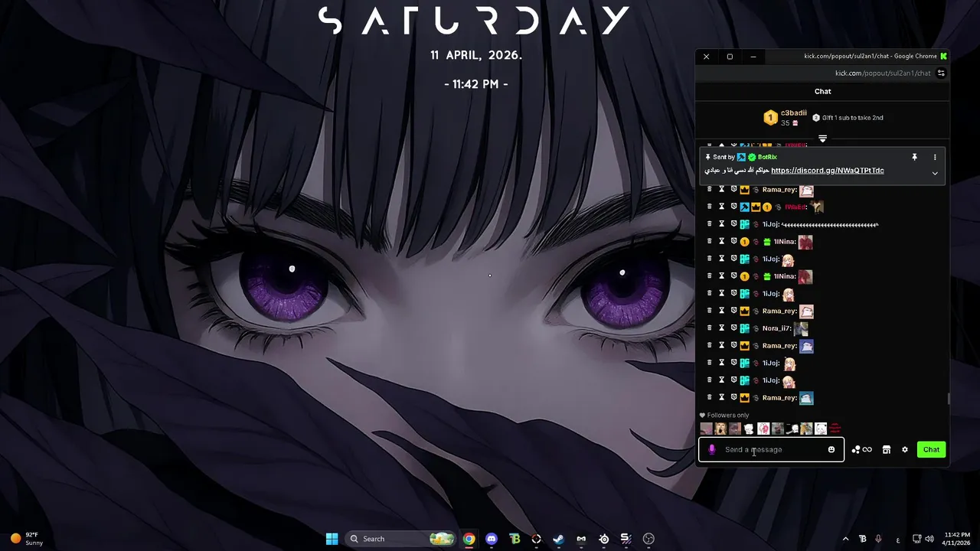
Task: Open Nora_ii7 user profile name
Action: [776, 328]
